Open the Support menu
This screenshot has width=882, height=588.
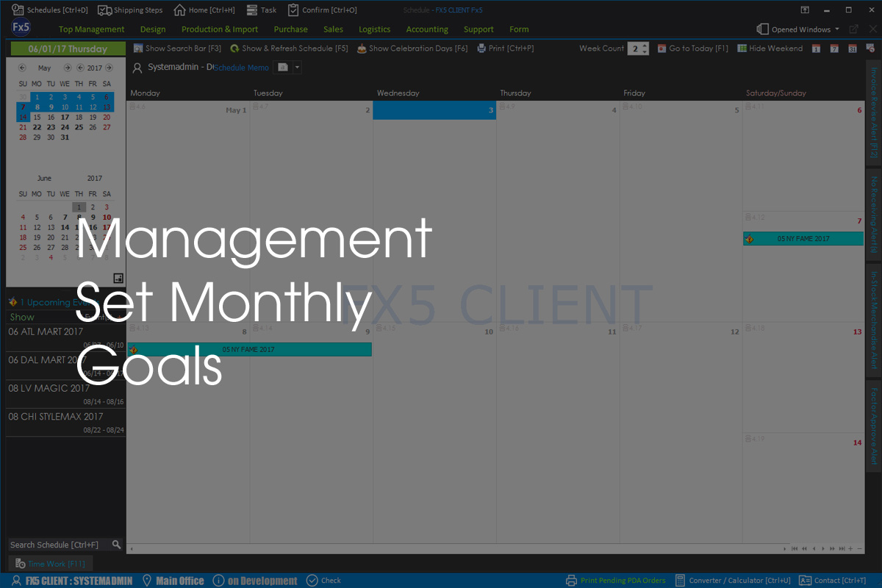coord(478,29)
